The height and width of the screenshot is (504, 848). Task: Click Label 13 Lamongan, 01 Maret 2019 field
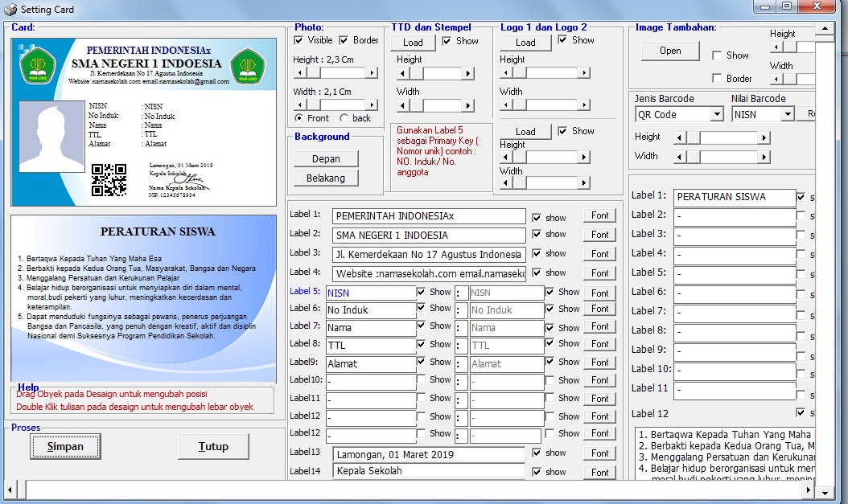[x=429, y=454]
